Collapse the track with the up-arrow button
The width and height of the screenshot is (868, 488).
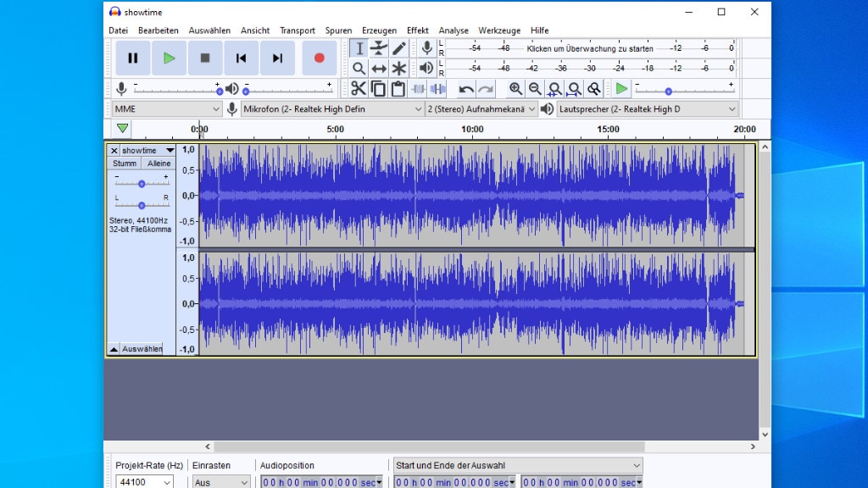(114, 349)
